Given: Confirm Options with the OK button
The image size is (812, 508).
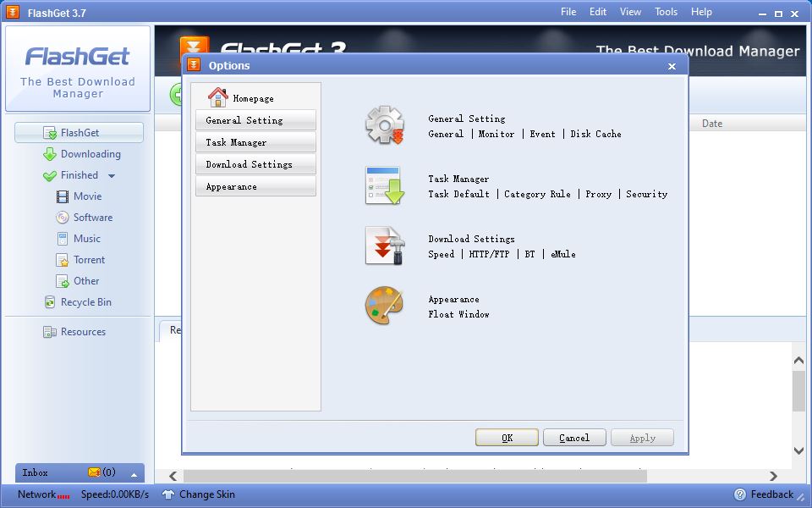Looking at the screenshot, I should [507, 438].
